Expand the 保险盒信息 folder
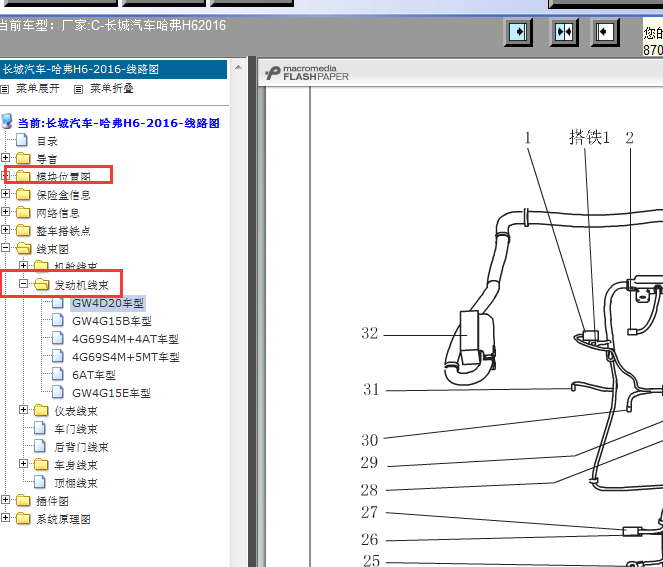Image resolution: width=663 pixels, height=567 pixels. pos(5,194)
